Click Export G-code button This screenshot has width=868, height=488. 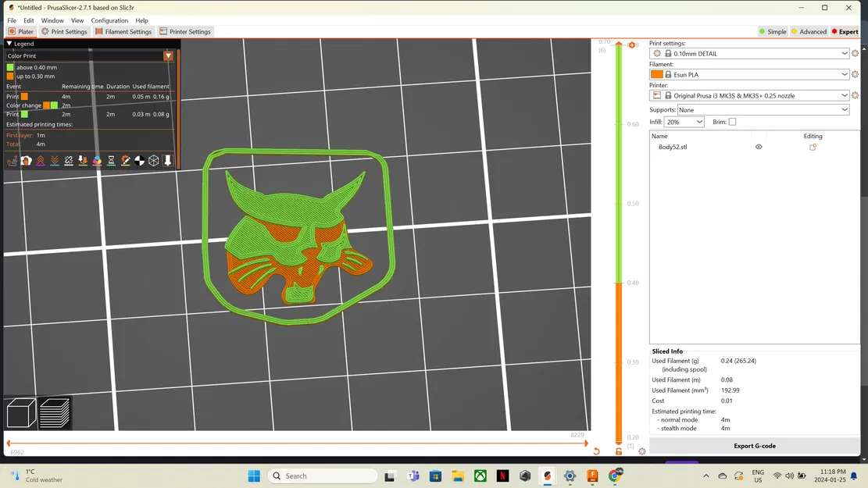point(755,446)
